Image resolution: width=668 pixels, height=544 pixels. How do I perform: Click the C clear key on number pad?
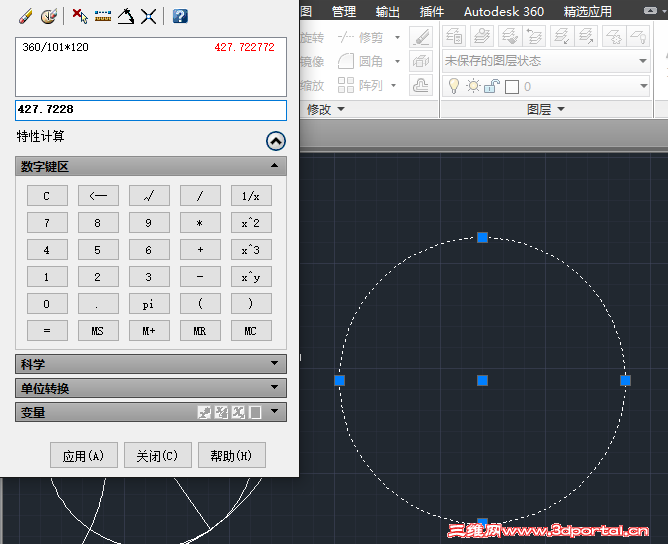[47, 196]
